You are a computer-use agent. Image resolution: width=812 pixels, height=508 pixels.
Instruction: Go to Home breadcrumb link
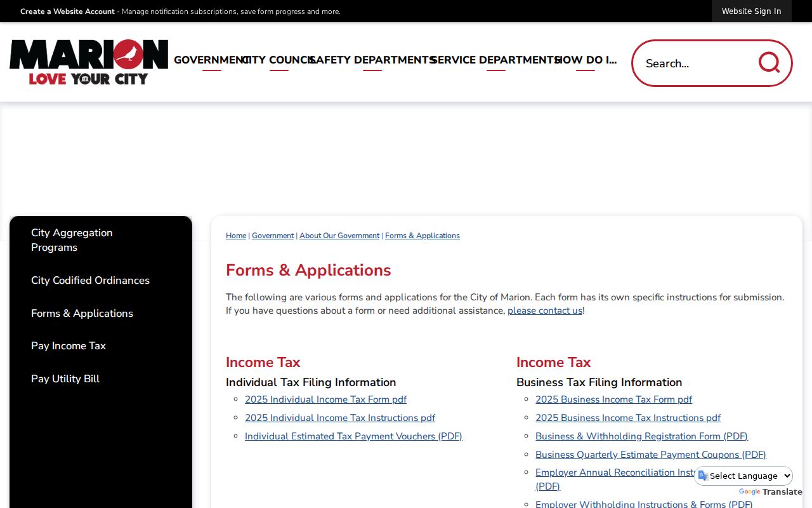(x=236, y=236)
